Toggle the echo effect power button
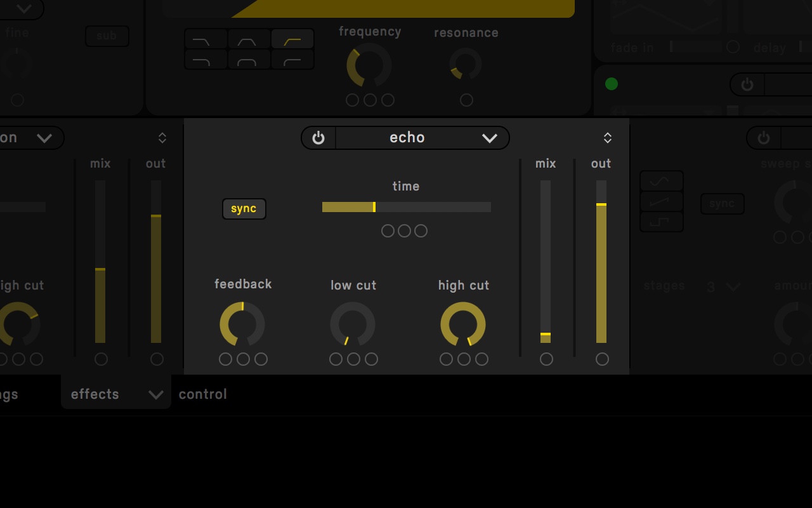 [318, 138]
